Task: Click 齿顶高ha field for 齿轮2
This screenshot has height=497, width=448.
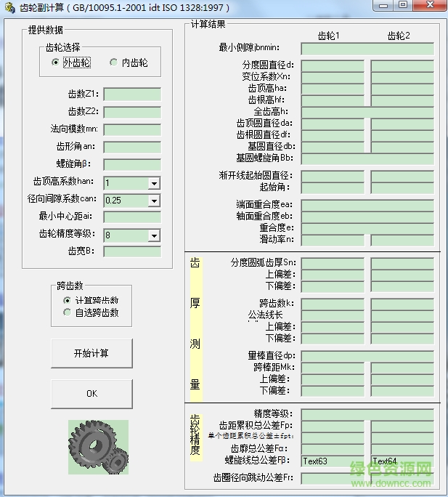Action: tap(402, 89)
